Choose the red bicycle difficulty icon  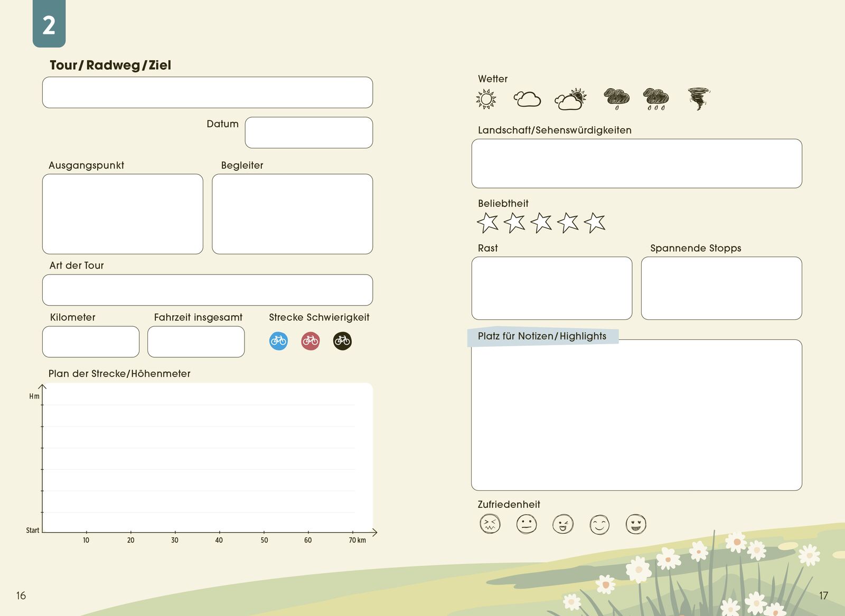[x=311, y=341]
